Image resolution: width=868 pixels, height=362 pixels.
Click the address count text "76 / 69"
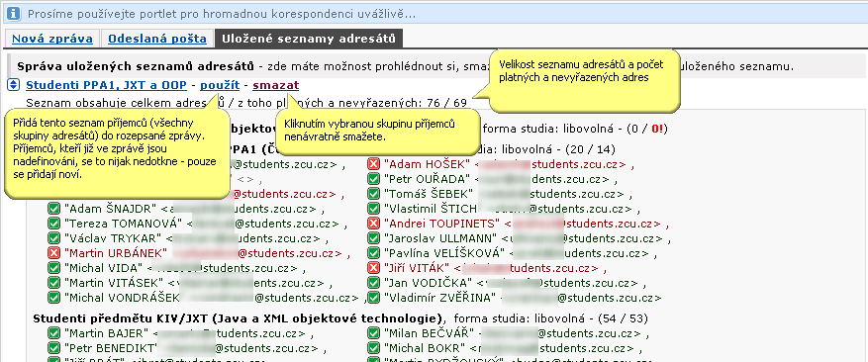coord(446,103)
